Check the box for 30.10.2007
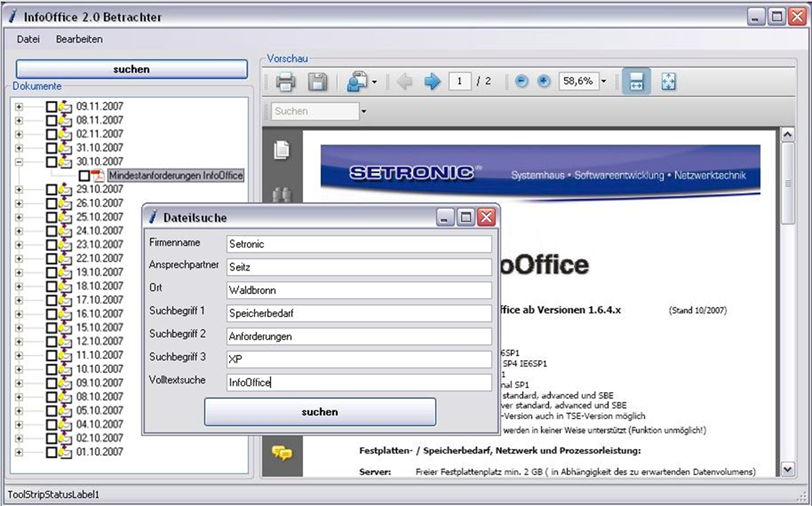Image resolution: width=812 pixels, height=506 pixels. (x=51, y=162)
